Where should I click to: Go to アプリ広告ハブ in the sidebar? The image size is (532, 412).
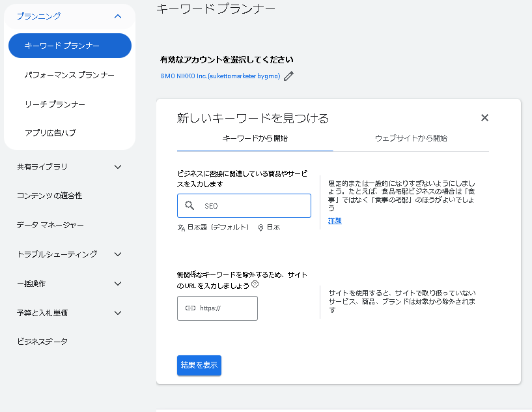pos(50,133)
